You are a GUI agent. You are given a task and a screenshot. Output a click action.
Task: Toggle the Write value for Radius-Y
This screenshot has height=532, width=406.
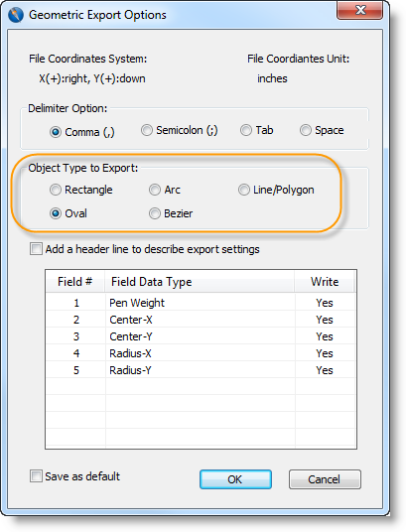325,370
